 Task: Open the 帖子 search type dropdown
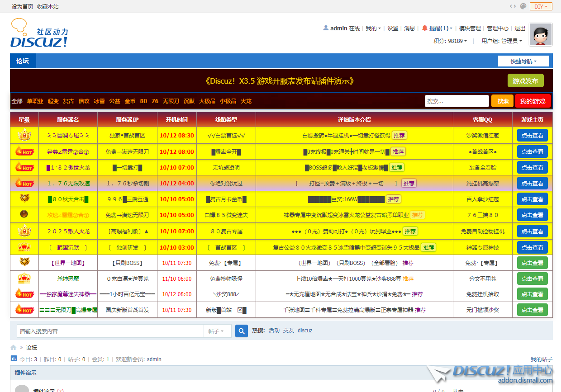(x=217, y=331)
